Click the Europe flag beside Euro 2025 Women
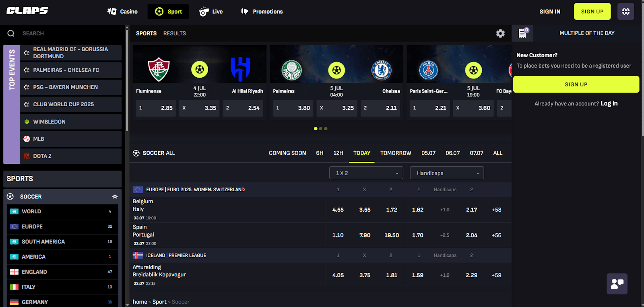The width and height of the screenshot is (644, 307). coord(138,190)
